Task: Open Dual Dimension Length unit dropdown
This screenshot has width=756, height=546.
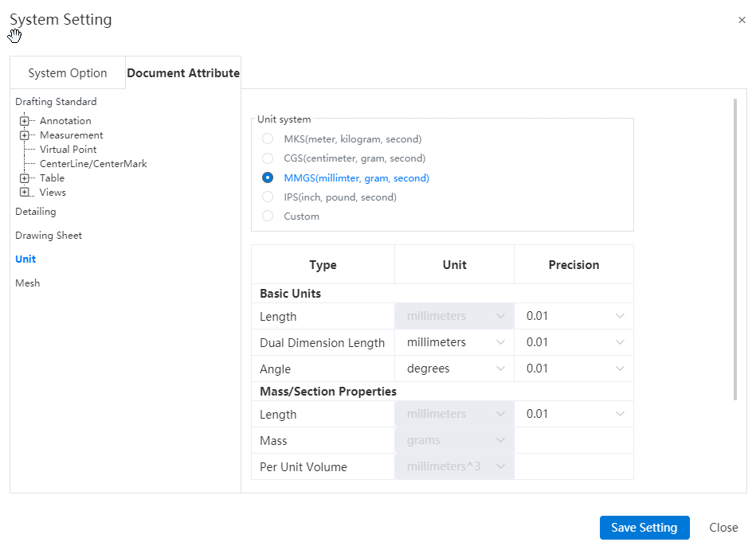Action: tap(454, 342)
